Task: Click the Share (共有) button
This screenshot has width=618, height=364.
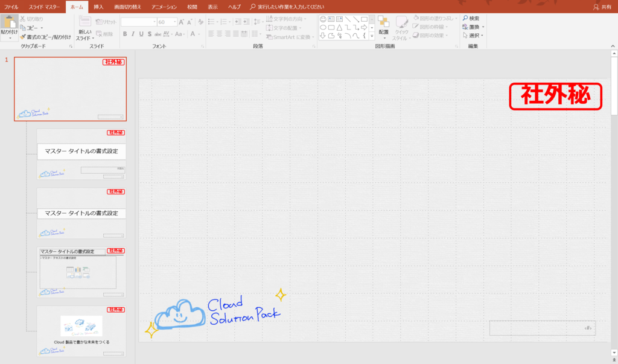Action: pos(602,7)
